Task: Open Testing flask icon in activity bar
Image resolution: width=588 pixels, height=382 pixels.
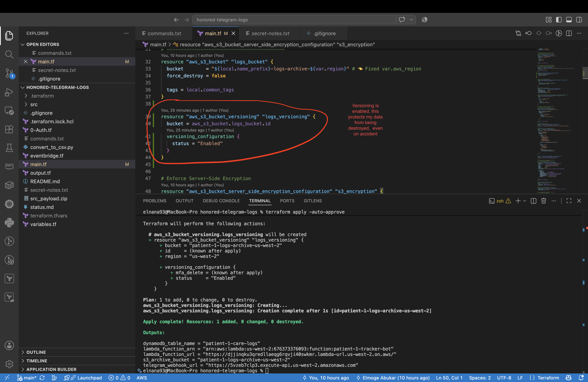Action: (9, 148)
